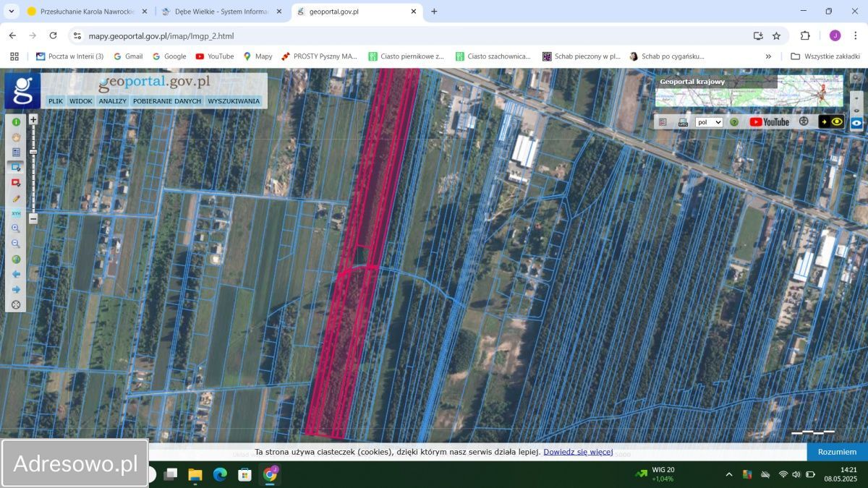Screen dimensions: 868x488
Task: Open the Gmail bookmark
Action: tap(128, 56)
